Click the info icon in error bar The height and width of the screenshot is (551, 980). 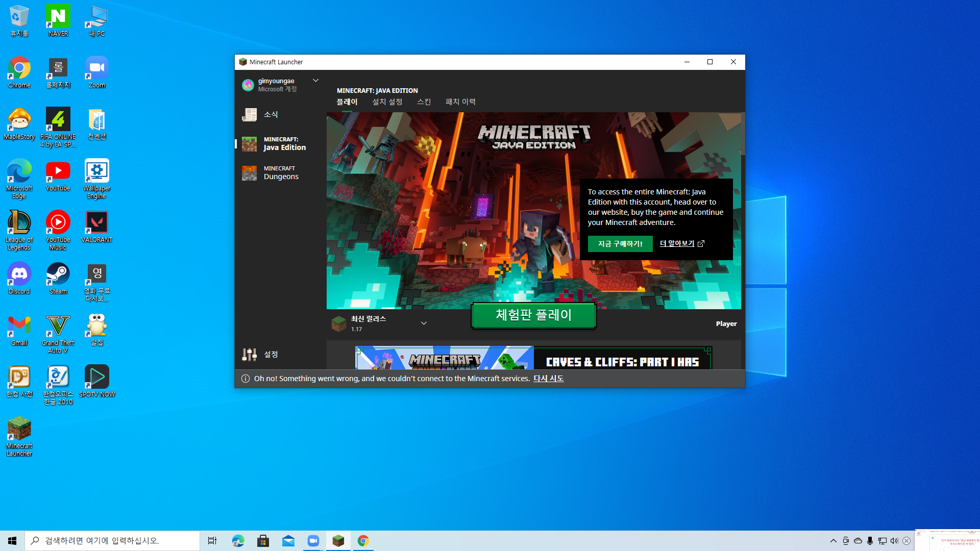pos(246,379)
